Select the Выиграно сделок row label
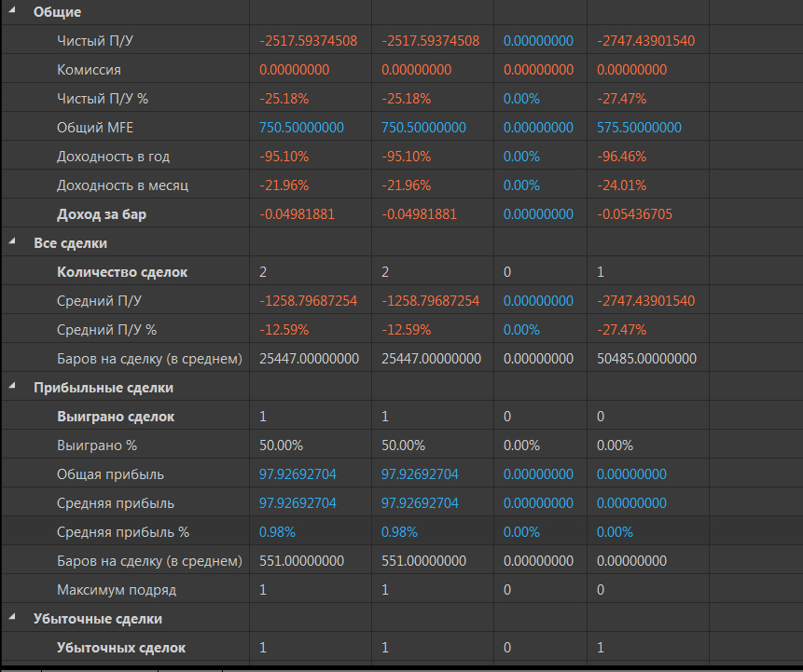The image size is (803, 672). click(x=116, y=417)
